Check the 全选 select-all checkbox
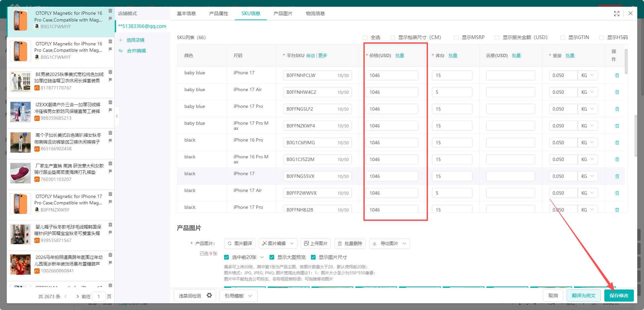 (x=365, y=38)
